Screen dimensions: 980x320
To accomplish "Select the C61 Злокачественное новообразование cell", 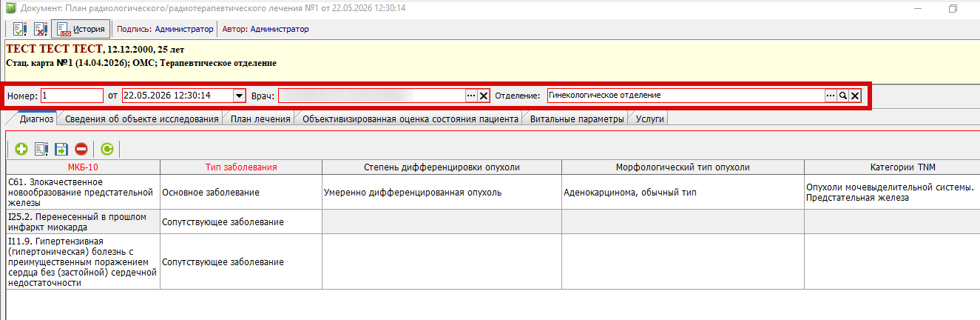I will (83, 192).
